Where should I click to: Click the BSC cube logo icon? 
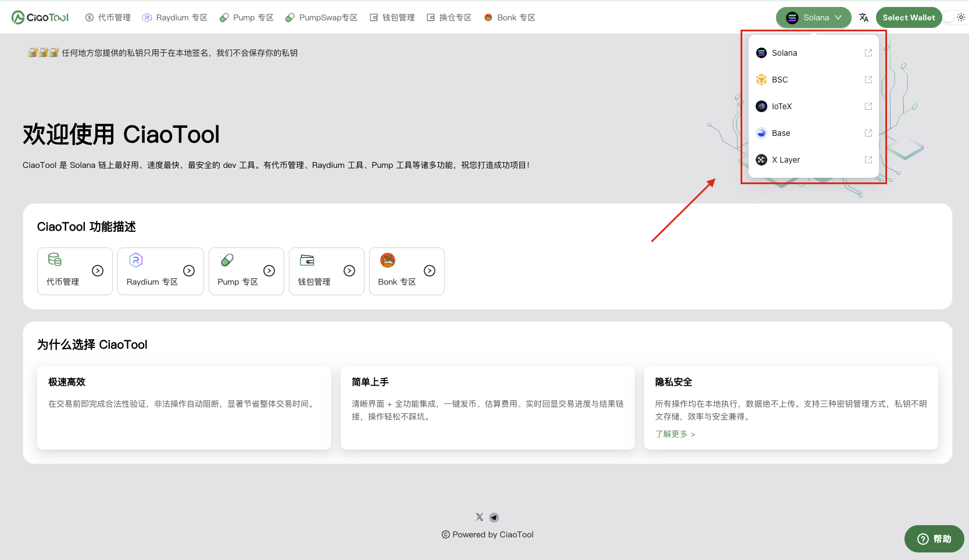pos(761,80)
